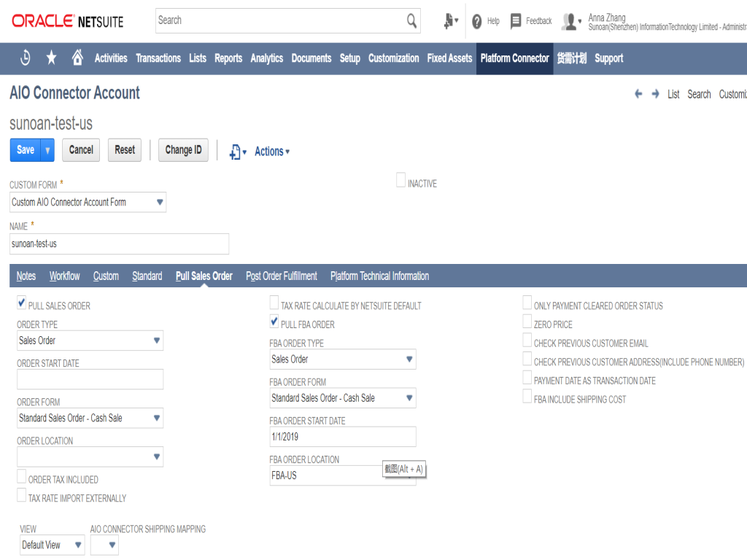Expand the Actions menu
This screenshot has height=560, width=747.
coord(272,152)
